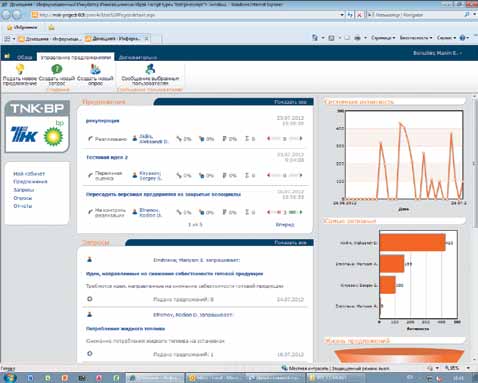Screen dimensions: 478x383
Task: Switch to the Обзор ribbon tab
Action: [x=25, y=57]
